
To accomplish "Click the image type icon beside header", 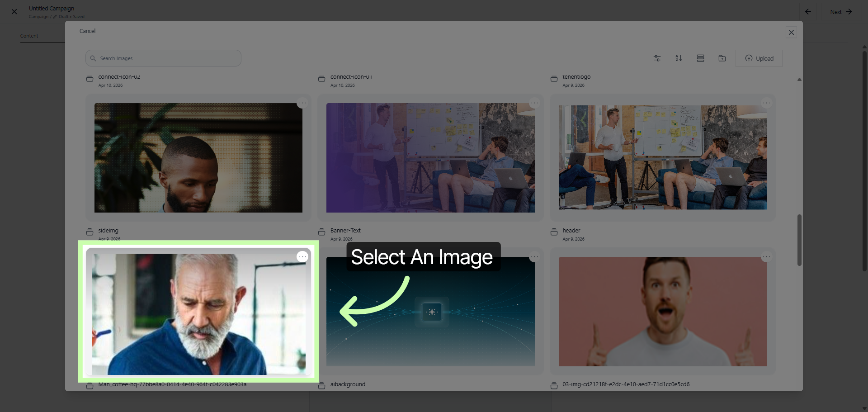I will click(554, 232).
